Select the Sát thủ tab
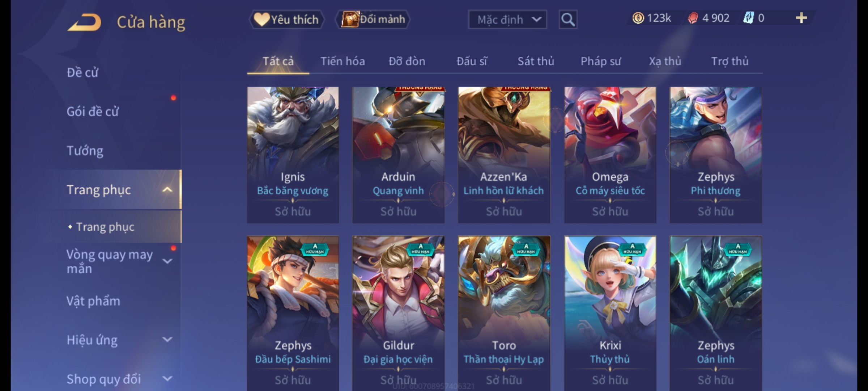This screenshot has width=868, height=391. 536,62
